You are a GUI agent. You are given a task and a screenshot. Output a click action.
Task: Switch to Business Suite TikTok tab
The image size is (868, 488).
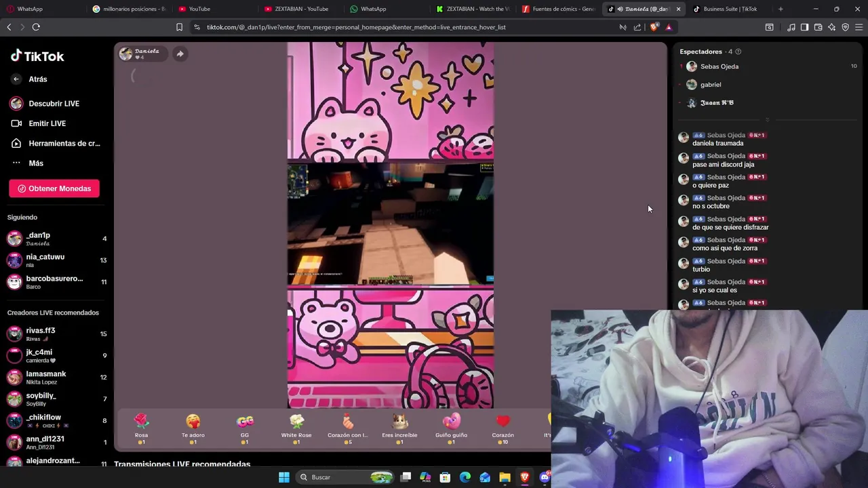point(730,9)
